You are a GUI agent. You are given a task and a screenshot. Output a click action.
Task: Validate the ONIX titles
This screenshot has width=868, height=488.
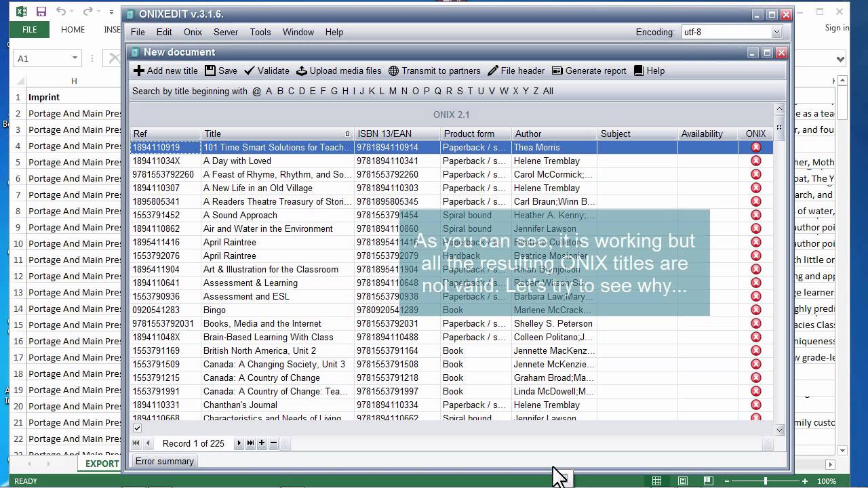tap(267, 70)
